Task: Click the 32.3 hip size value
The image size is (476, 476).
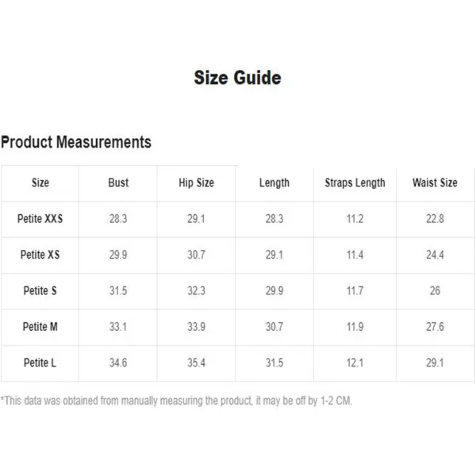Action: pos(196,291)
